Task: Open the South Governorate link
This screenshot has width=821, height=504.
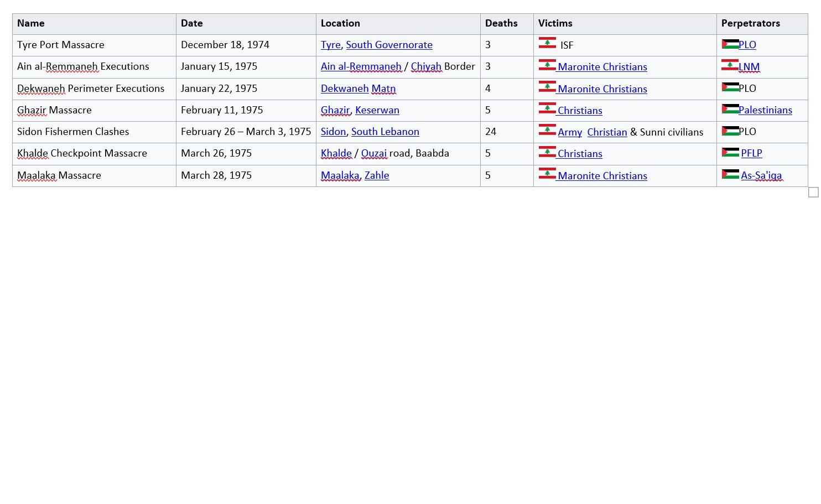Action: [389, 45]
